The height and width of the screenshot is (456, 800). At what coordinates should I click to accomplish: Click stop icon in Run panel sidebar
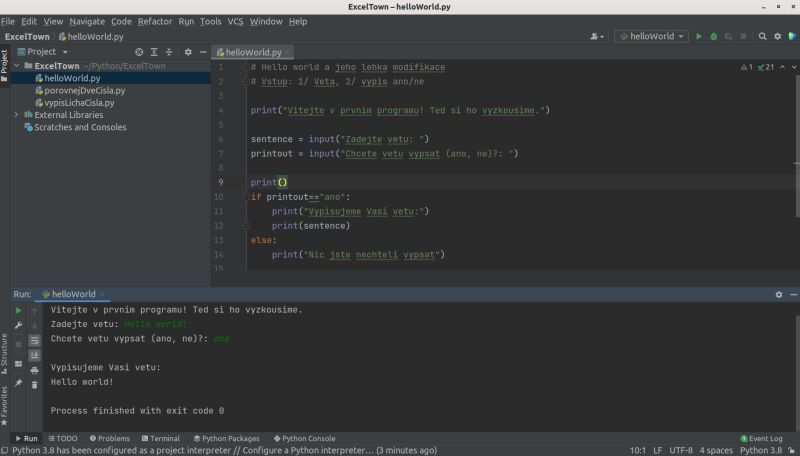click(18, 344)
